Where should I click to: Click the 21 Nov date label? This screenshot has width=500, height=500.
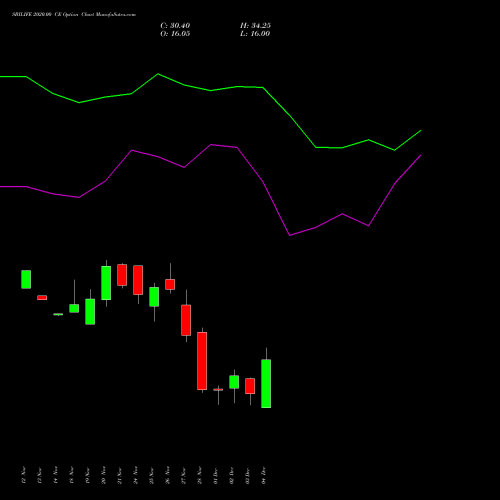120,475
